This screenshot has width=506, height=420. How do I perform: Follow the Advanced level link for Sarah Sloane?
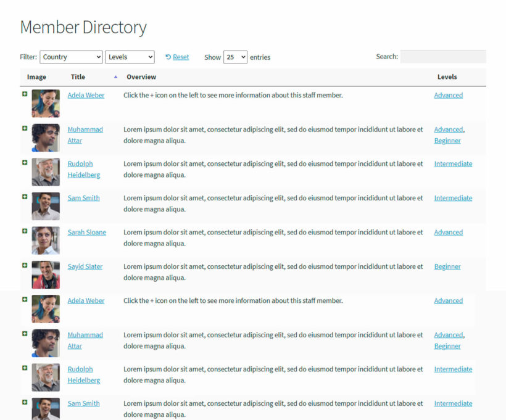pos(448,232)
